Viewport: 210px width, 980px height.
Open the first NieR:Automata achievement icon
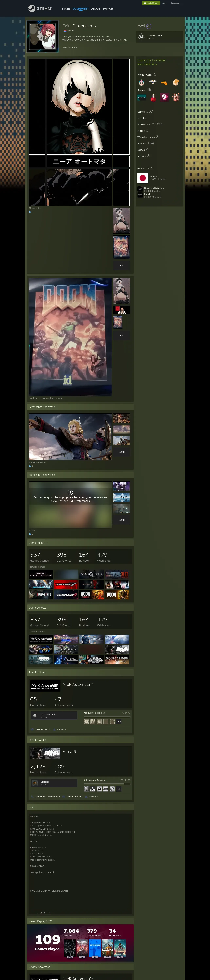86,722
